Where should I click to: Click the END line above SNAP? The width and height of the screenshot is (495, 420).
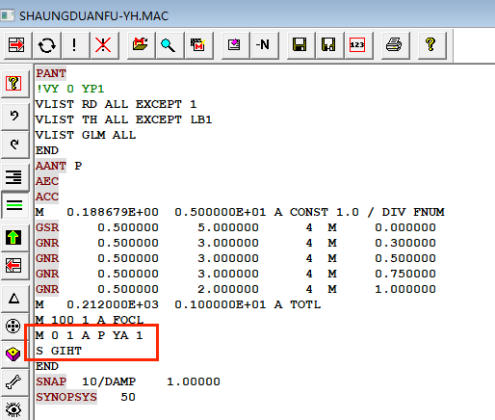[x=47, y=366]
